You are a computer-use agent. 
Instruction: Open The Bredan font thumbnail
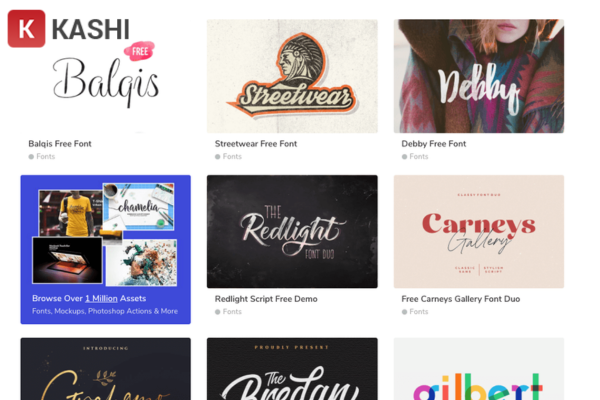(x=292, y=369)
